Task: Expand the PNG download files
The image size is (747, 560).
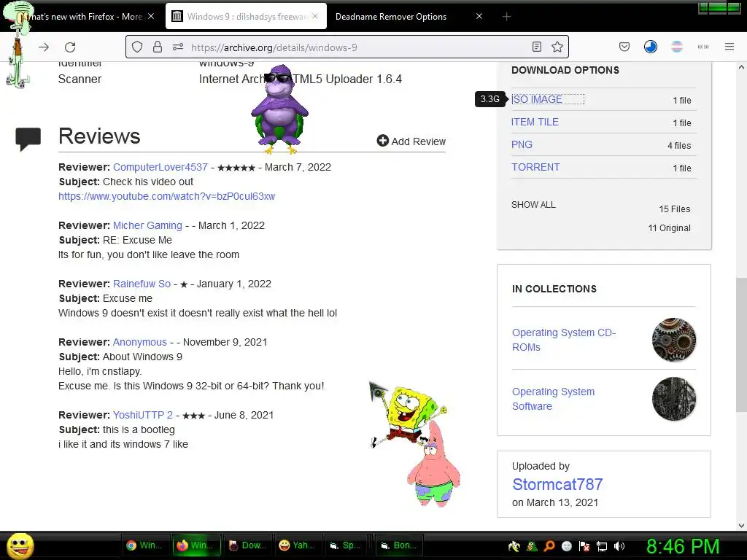Action: [522, 144]
